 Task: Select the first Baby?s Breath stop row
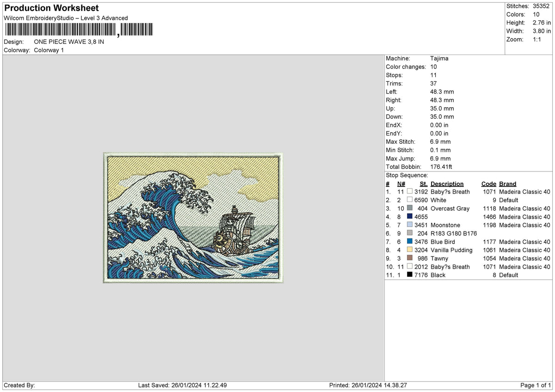tap(468, 192)
